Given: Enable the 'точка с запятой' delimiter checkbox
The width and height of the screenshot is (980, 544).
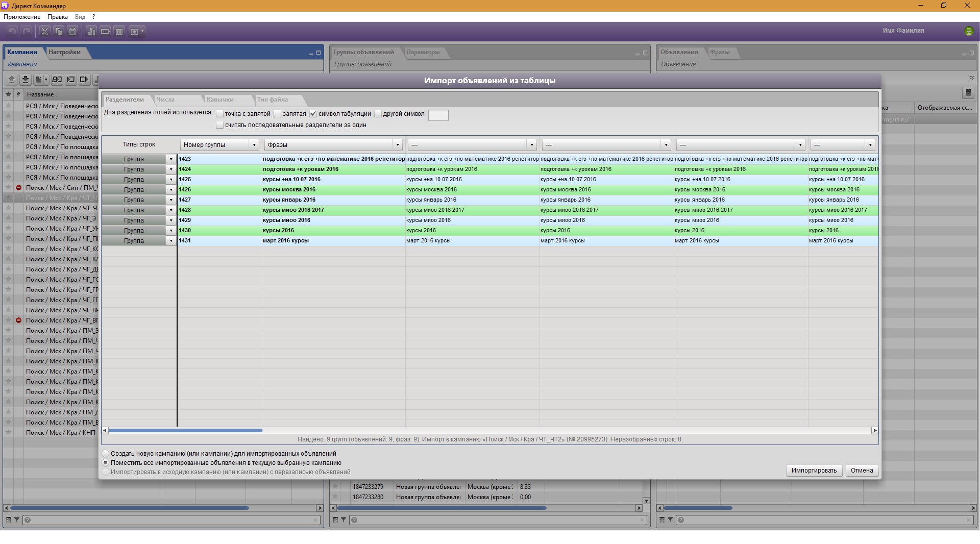Looking at the screenshot, I should [x=220, y=114].
